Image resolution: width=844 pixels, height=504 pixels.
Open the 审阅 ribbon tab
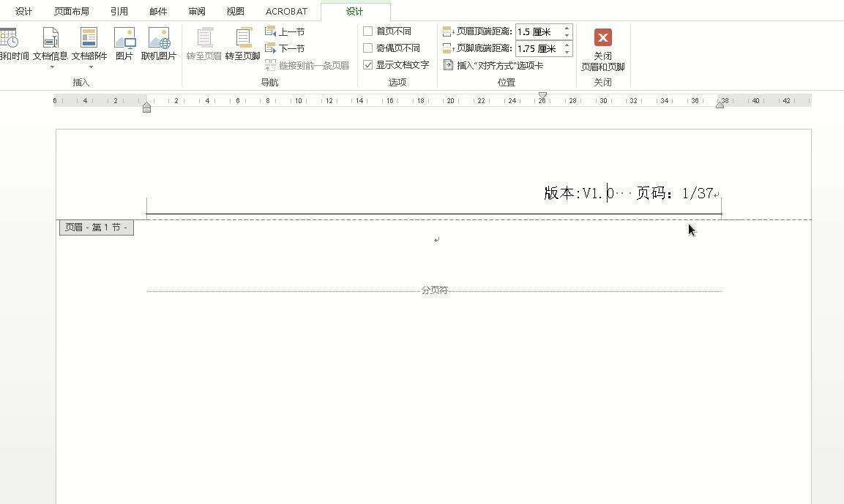point(197,12)
